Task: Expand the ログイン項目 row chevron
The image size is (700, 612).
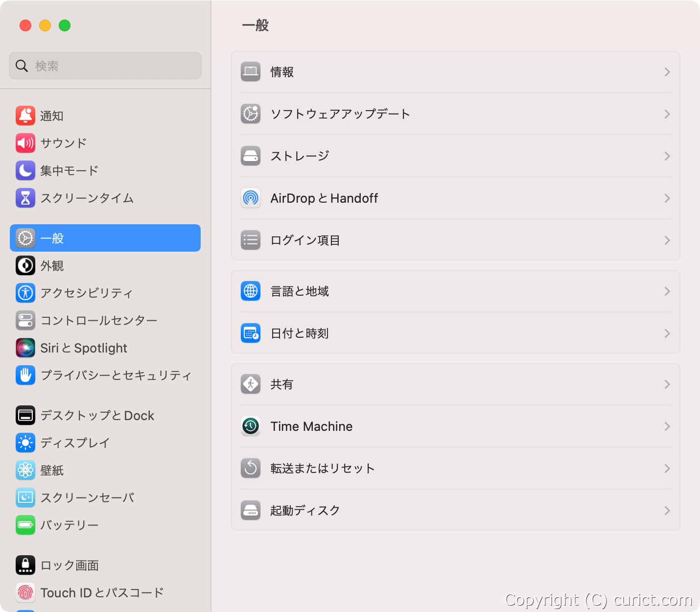Action: [x=667, y=240]
